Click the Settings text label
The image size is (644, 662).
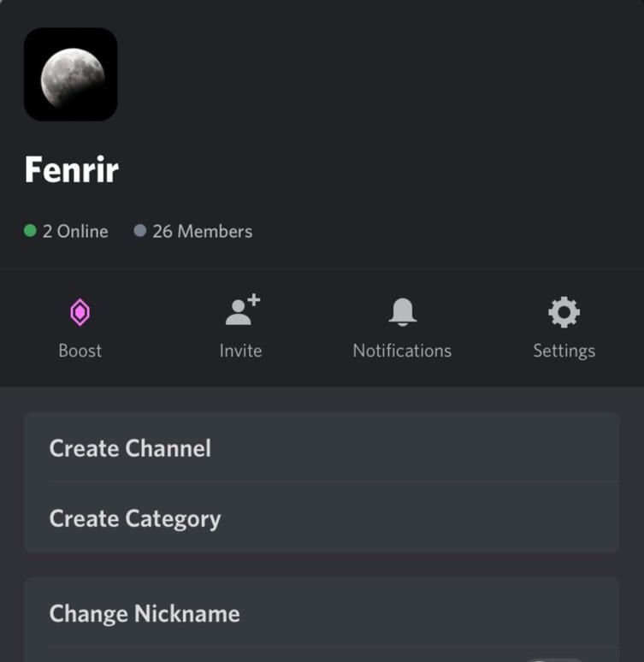coord(564,351)
